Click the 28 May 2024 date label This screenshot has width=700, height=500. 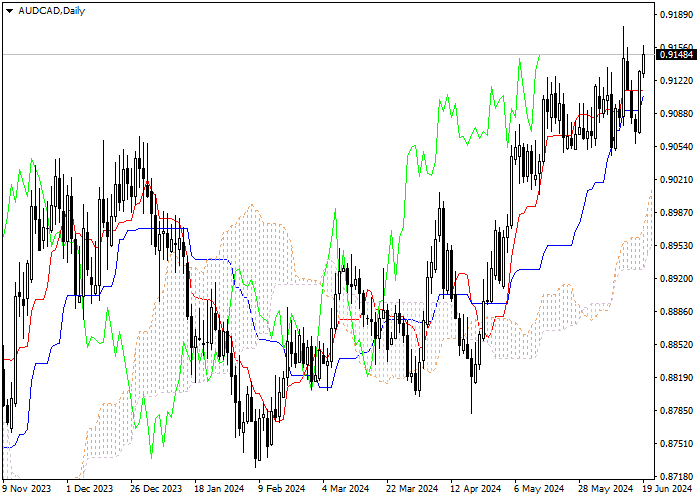tap(606, 489)
